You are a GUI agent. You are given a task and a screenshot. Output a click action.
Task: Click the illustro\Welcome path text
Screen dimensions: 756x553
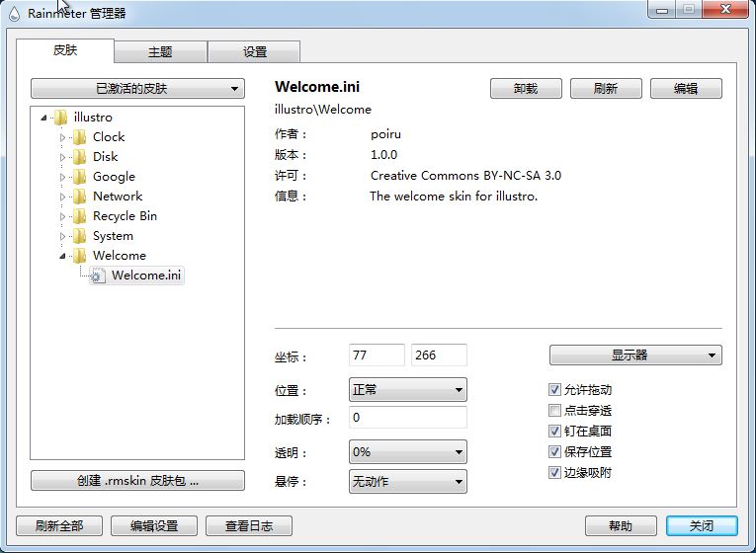323,110
